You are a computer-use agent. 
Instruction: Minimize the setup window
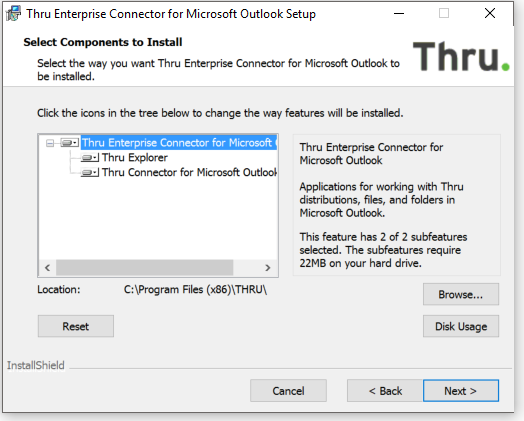[x=399, y=14]
